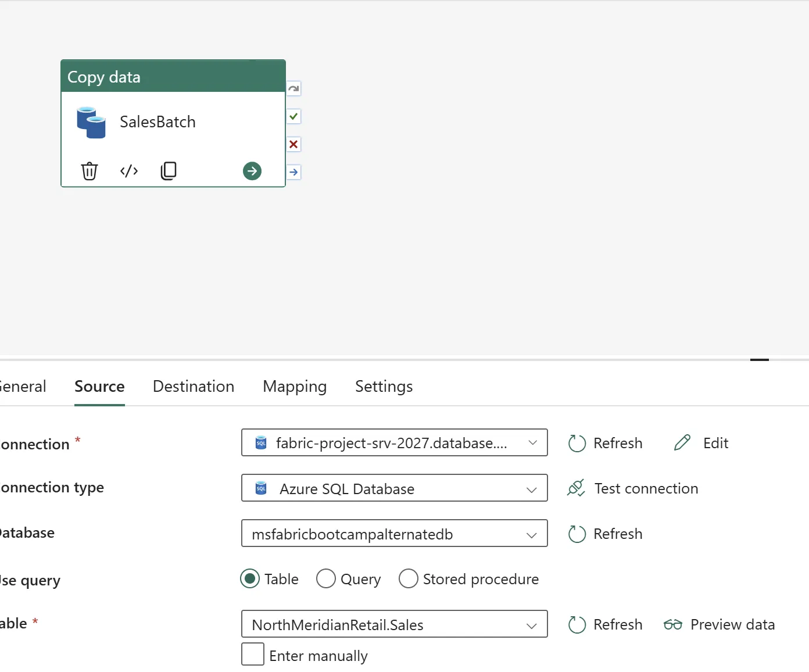
Task: Select the On success checkmark connector
Action: (x=294, y=116)
